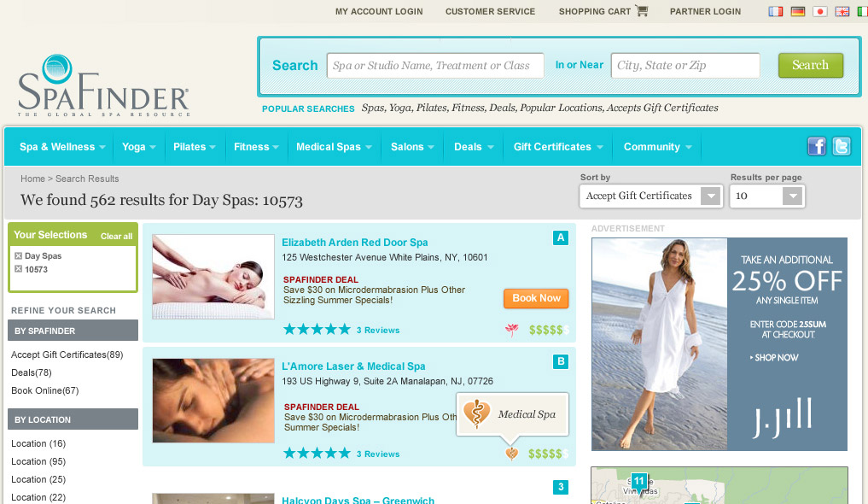Remove the Day Spas selection filter

click(x=18, y=256)
